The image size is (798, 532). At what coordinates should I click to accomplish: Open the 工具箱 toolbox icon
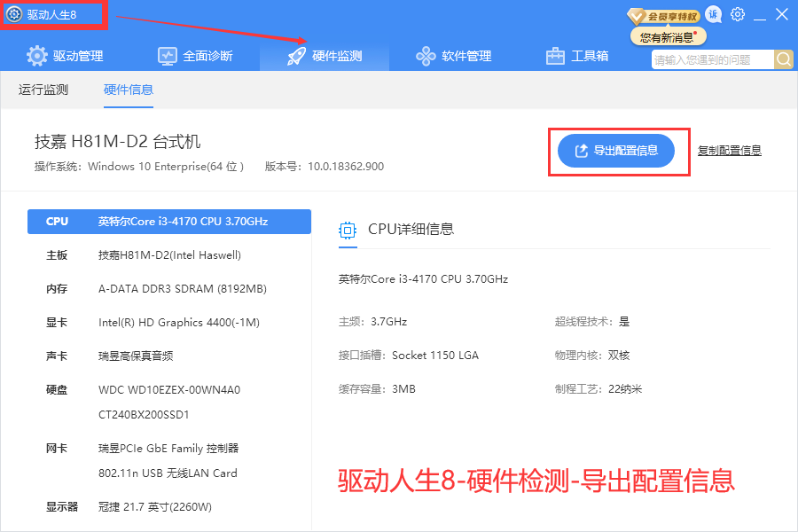pos(555,56)
